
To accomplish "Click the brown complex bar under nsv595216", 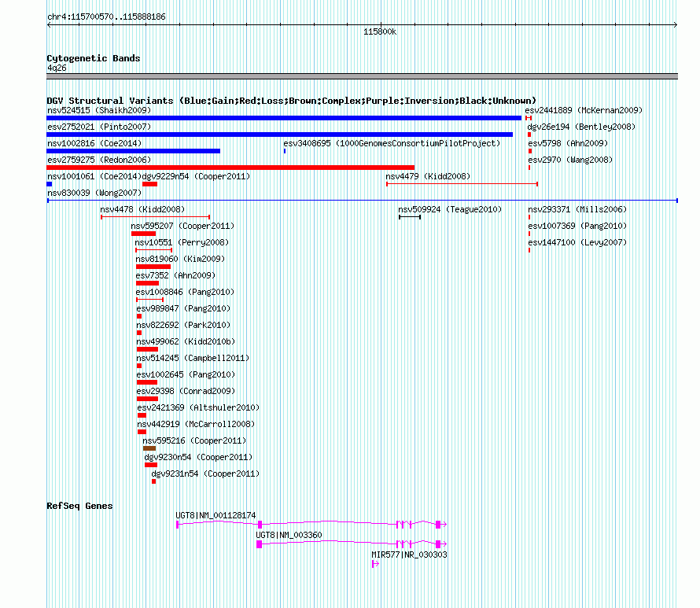I will tap(149, 448).
